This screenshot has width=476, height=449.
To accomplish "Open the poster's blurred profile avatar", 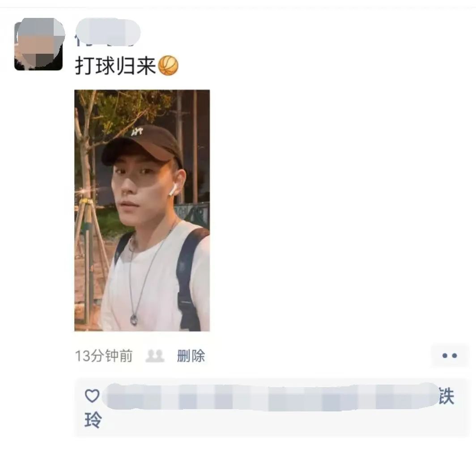I will click(x=38, y=44).
